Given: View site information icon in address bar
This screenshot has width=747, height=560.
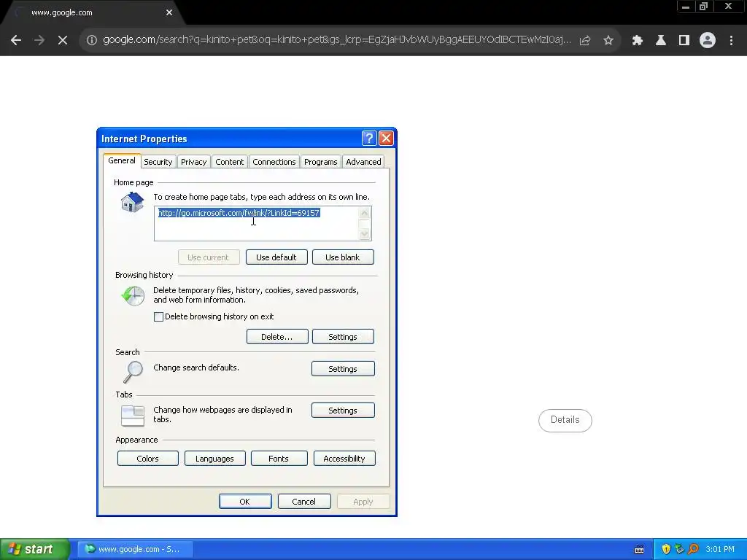Looking at the screenshot, I should [x=92, y=41].
